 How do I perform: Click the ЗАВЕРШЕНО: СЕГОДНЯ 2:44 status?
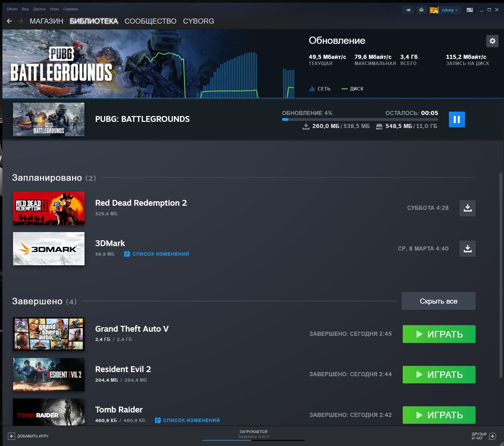pyautogui.click(x=350, y=374)
